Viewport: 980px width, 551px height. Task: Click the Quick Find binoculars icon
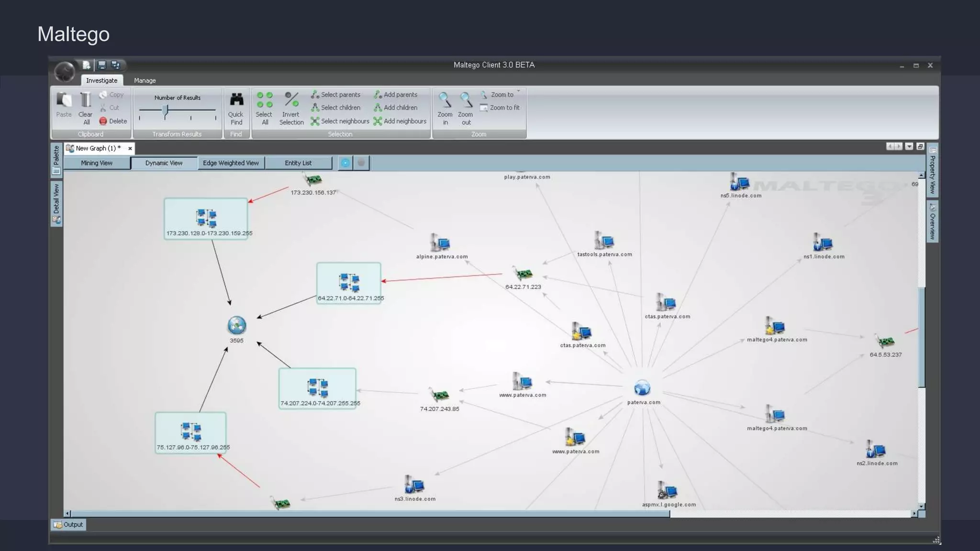point(236,100)
